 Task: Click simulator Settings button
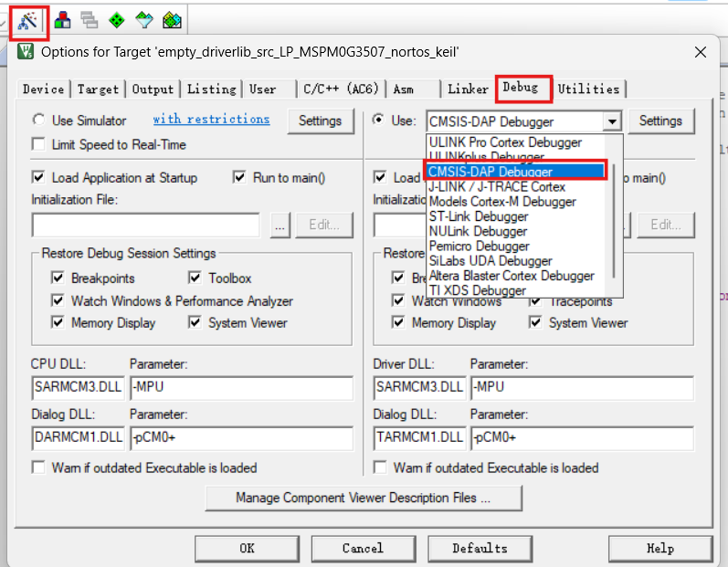(320, 121)
